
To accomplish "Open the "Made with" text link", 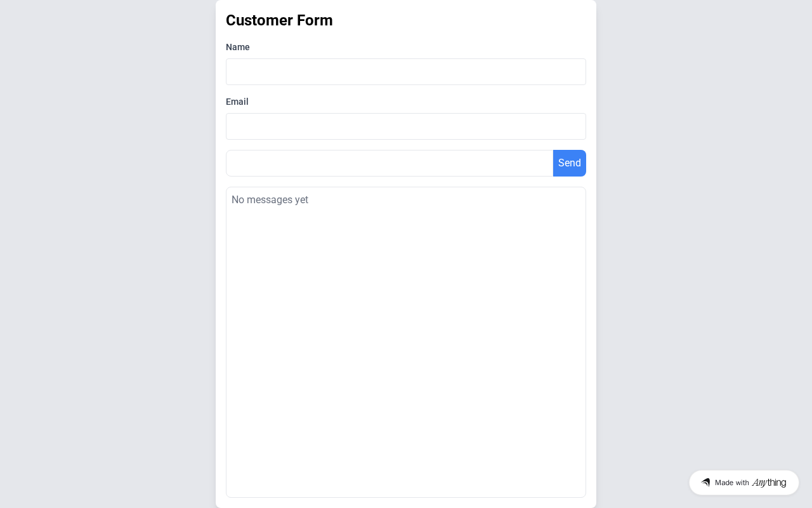I will coord(732,483).
